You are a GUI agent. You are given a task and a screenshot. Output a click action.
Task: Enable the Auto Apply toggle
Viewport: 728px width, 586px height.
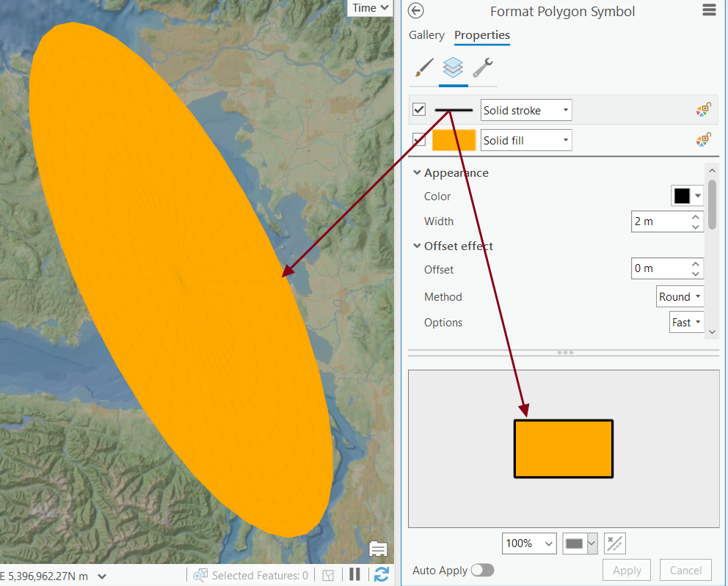(x=483, y=570)
